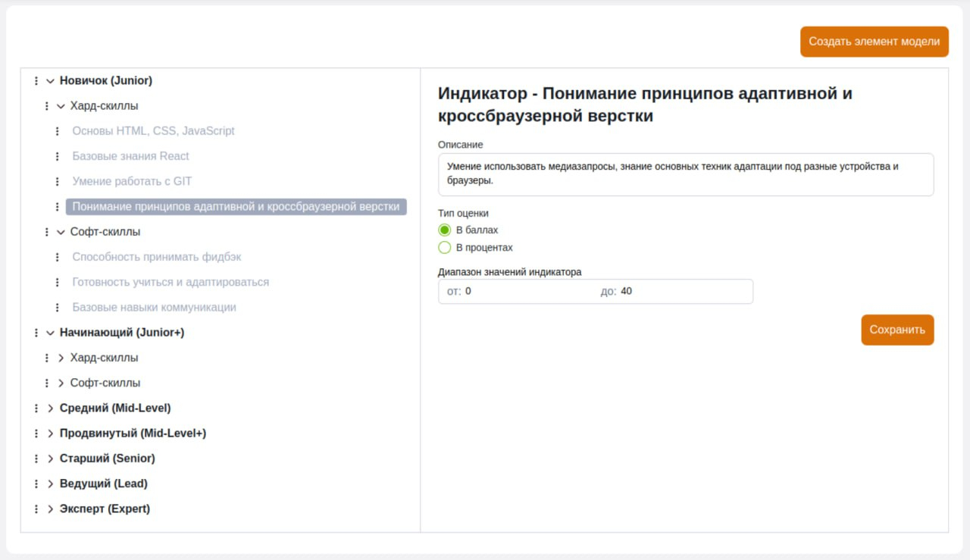Open three-dot menu for Junior Софт-скиллы
This screenshot has height=560, width=970.
[46, 232]
